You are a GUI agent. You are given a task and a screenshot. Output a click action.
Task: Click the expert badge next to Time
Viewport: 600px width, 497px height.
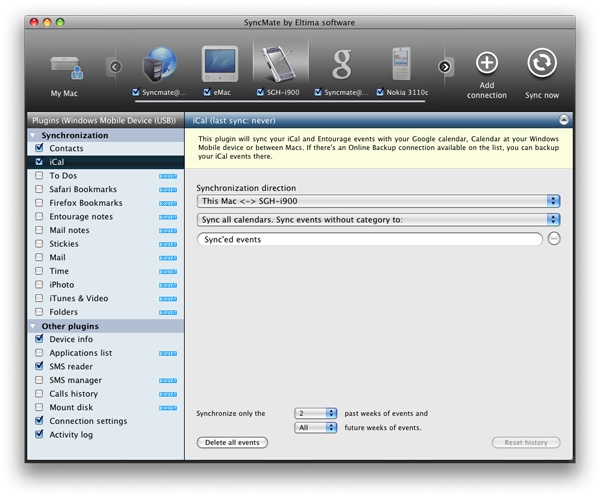pyautogui.click(x=168, y=272)
